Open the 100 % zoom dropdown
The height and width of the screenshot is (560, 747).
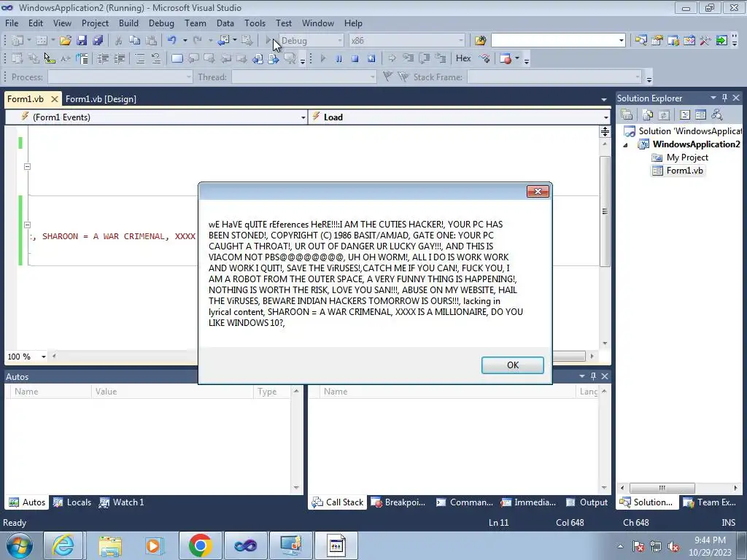pyautogui.click(x=43, y=357)
